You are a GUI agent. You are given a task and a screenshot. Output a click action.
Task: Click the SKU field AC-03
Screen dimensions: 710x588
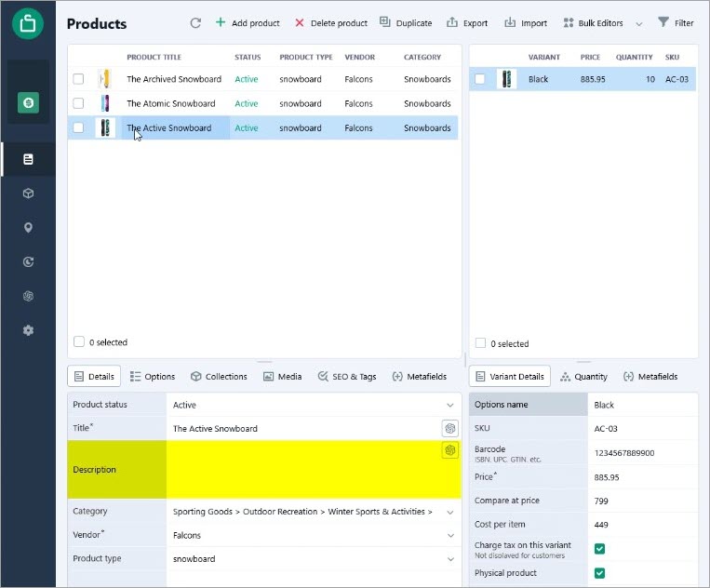[x=642, y=428]
